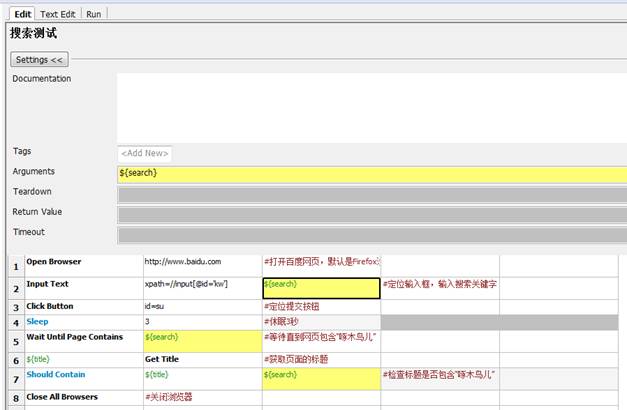Screen dimensions: 627x410
Task: Select ${search} argument in Should Contain row
Action: tap(321, 379)
